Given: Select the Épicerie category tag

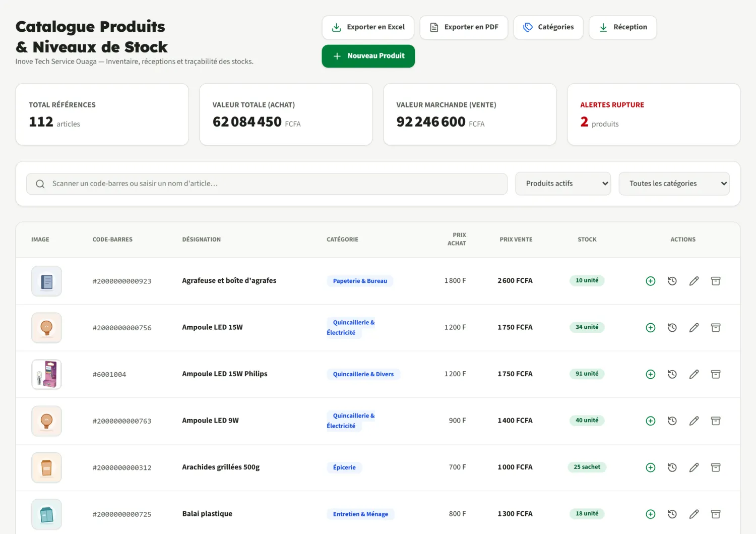Looking at the screenshot, I should 344,467.
